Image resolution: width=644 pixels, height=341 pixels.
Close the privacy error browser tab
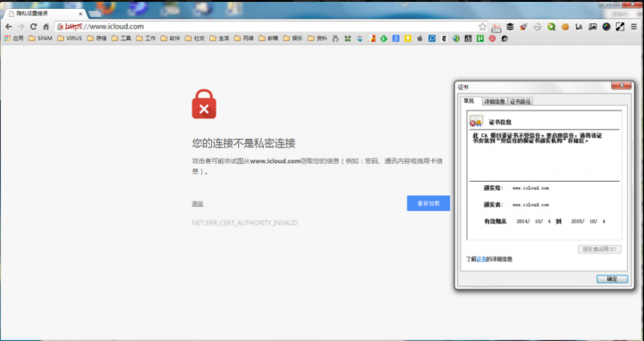(x=80, y=13)
